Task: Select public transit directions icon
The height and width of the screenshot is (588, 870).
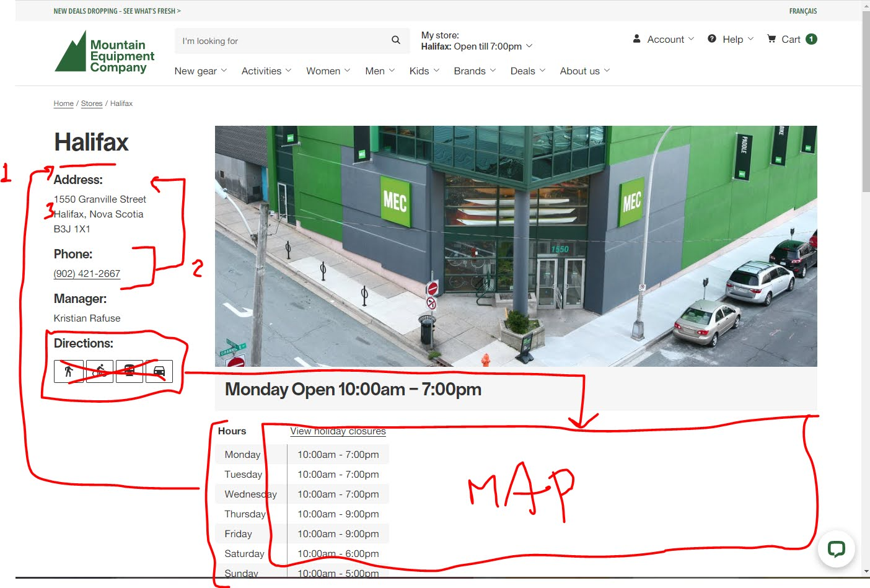Action: click(x=129, y=371)
